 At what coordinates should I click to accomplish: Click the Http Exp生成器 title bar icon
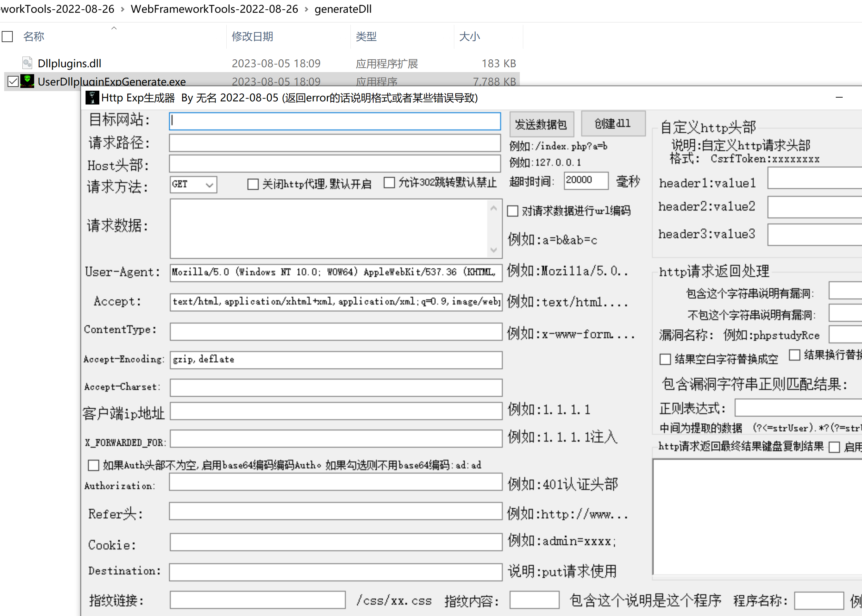point(92,98)
